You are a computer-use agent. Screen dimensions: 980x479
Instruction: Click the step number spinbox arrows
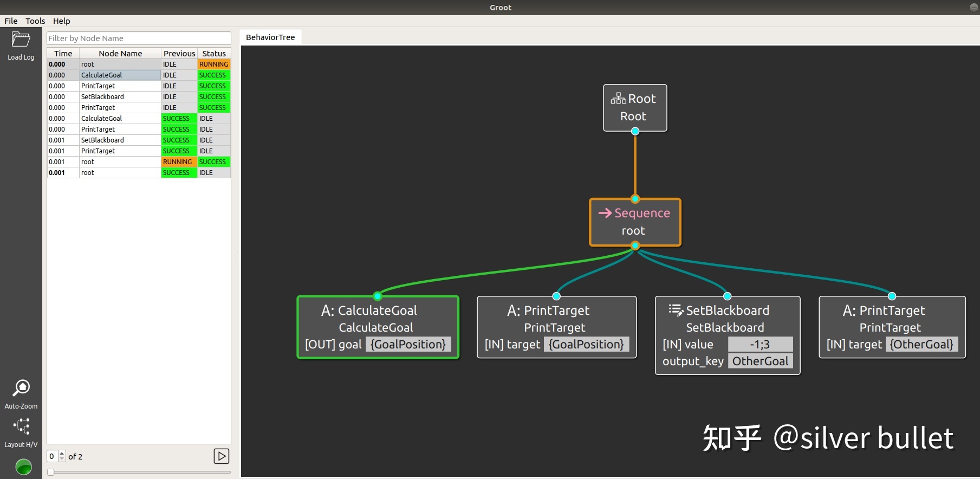point(62,456)
